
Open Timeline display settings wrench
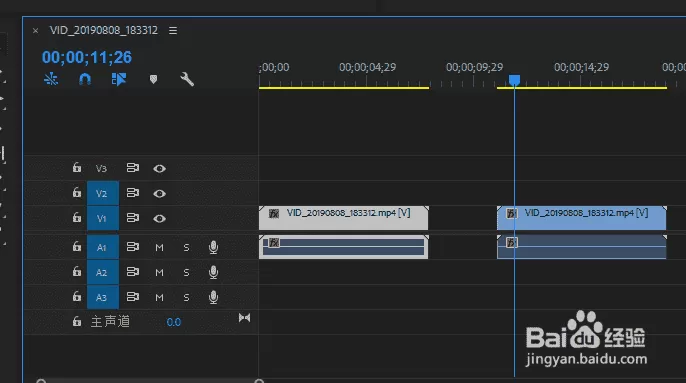187,79
